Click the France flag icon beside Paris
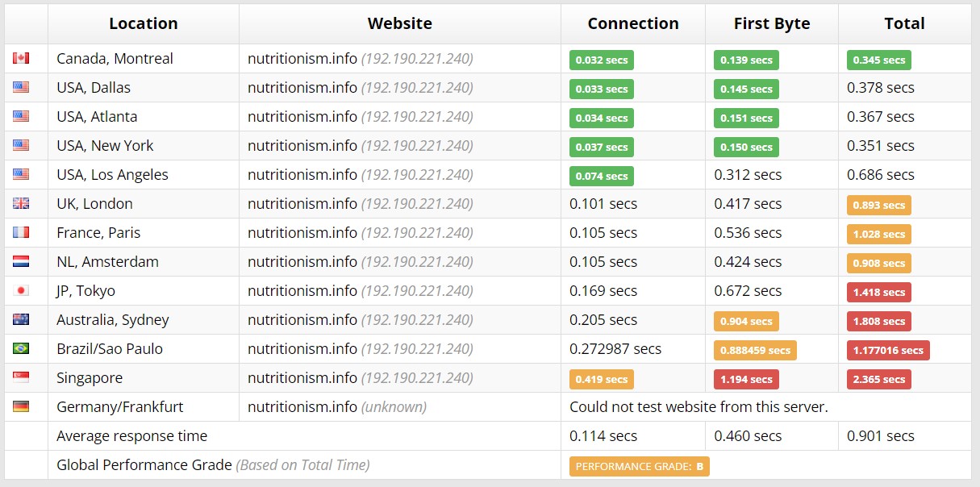 click(21, 232)
